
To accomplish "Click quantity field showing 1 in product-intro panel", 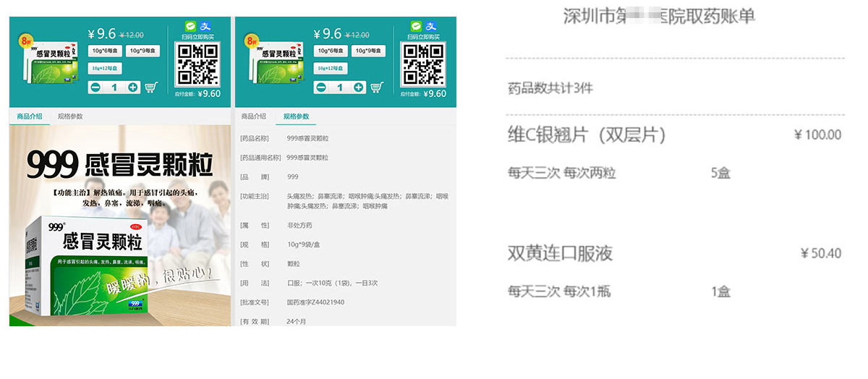I will coord(114,88).
